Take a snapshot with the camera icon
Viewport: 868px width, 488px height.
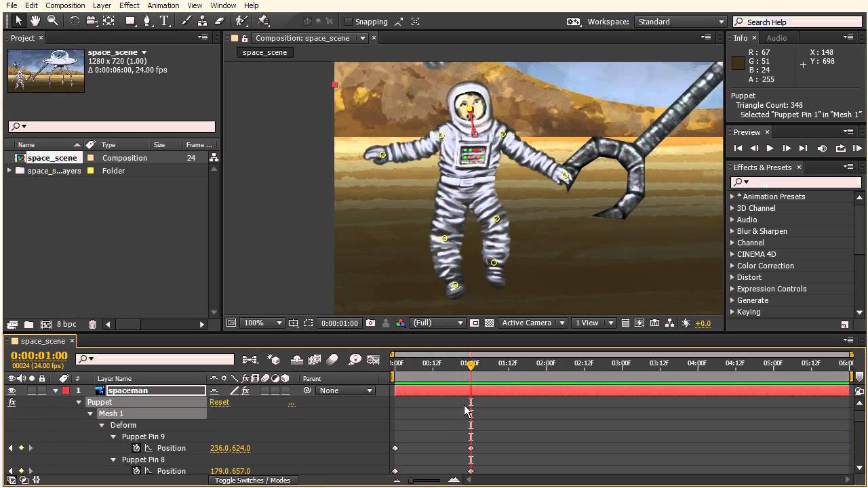[x=370, y=323]
